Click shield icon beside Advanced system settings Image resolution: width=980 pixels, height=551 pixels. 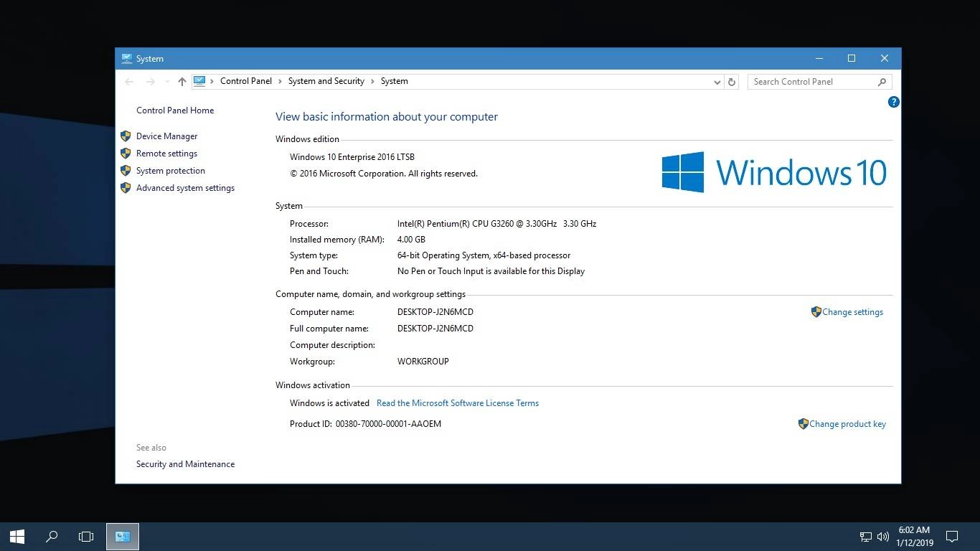pos(126,187)
